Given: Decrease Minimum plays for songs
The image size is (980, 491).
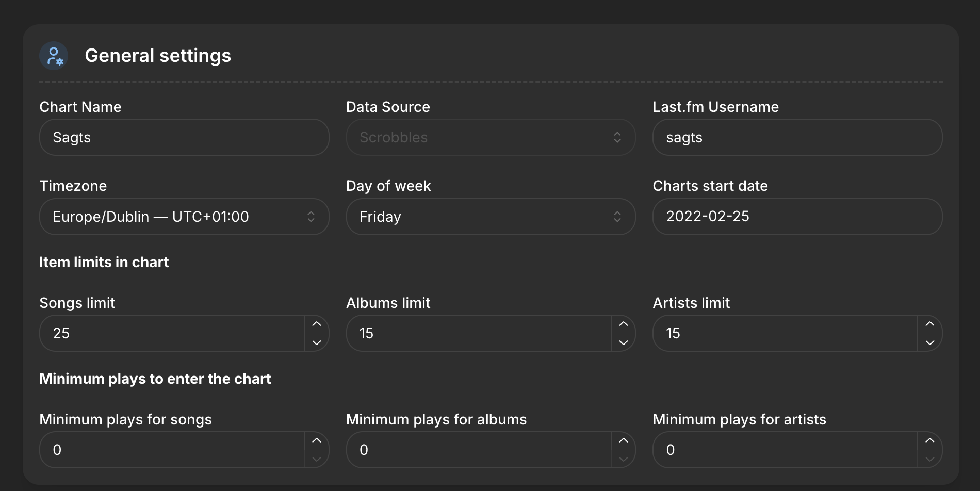Looking at the screenshot, I should click(x=317, y=459).
